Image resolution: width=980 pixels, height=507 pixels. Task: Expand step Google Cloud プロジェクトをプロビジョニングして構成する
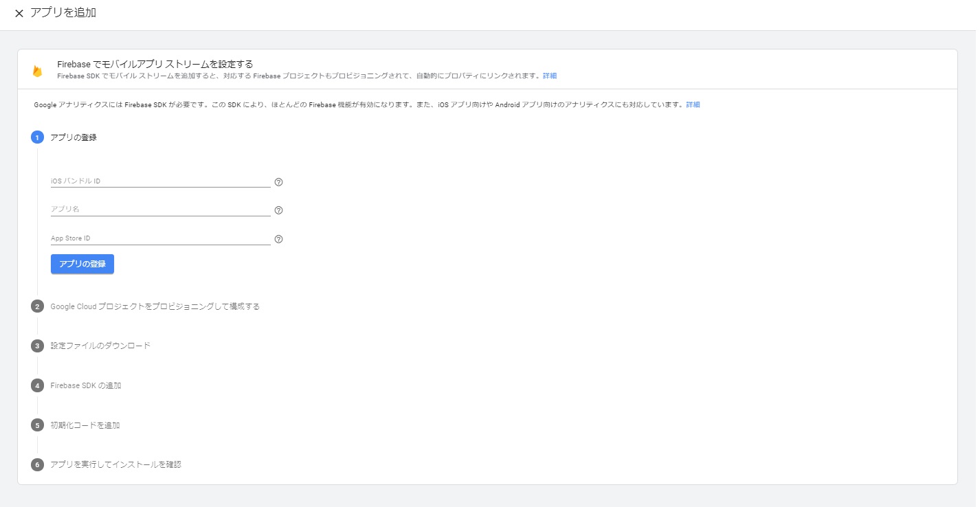coord(155,306)
